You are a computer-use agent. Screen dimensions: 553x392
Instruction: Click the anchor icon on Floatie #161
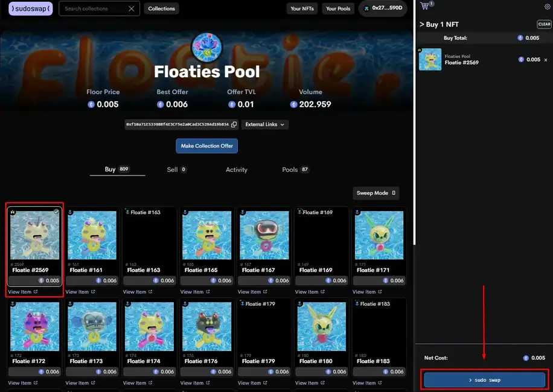(x=70, y=212)
